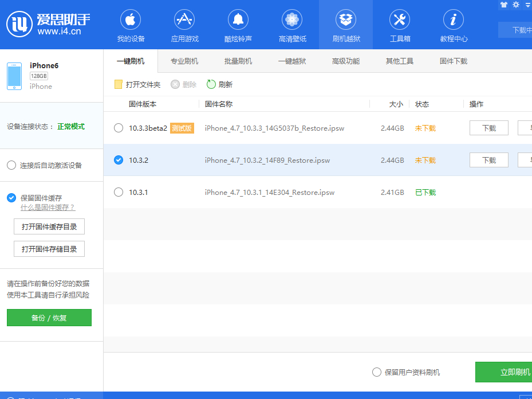Enable 保留用户资料刷机 option
Viewport: 532px width, 399px height.
377,372
